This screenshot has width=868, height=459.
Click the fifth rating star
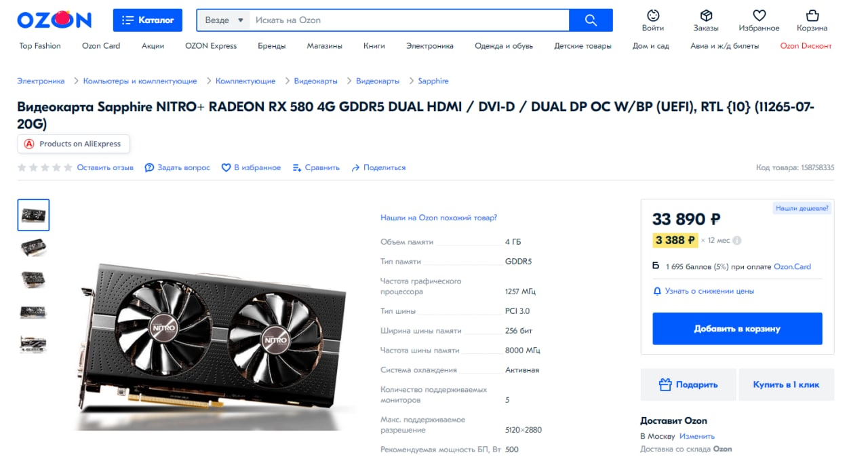pos(68,167)
